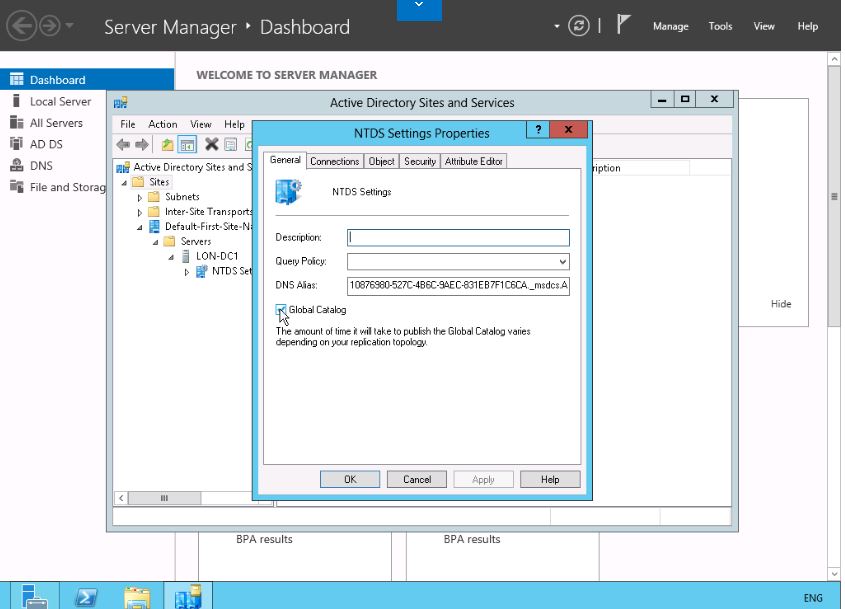Click the show/hide console tree icon
This screenshot has height=609, width=845.
(187, 145)
